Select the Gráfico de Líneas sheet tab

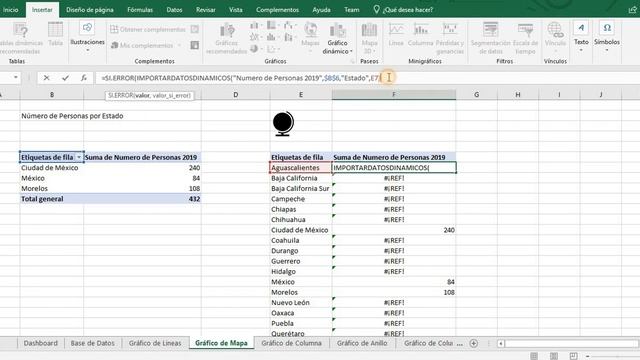[155, 343]
